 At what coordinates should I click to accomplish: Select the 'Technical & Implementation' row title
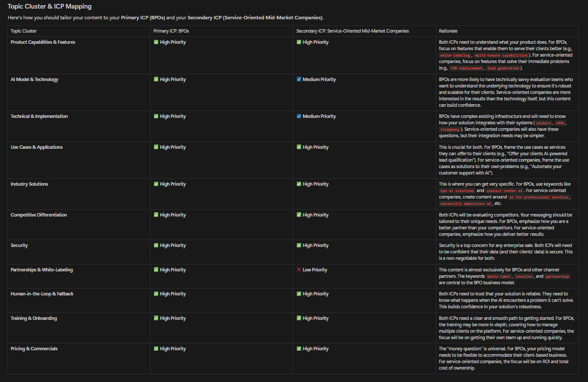39,116
